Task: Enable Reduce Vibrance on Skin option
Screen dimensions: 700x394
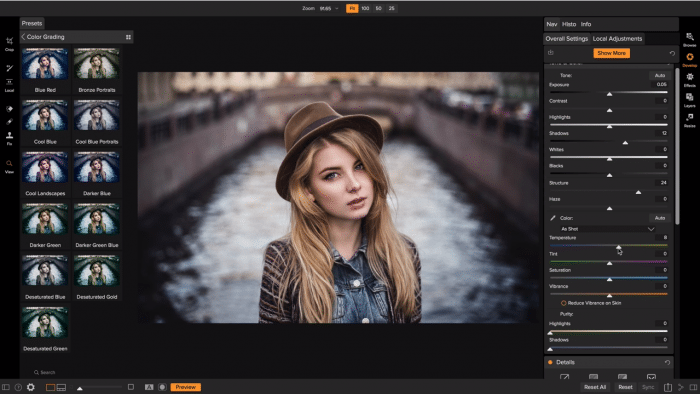Action: [563, 303]
